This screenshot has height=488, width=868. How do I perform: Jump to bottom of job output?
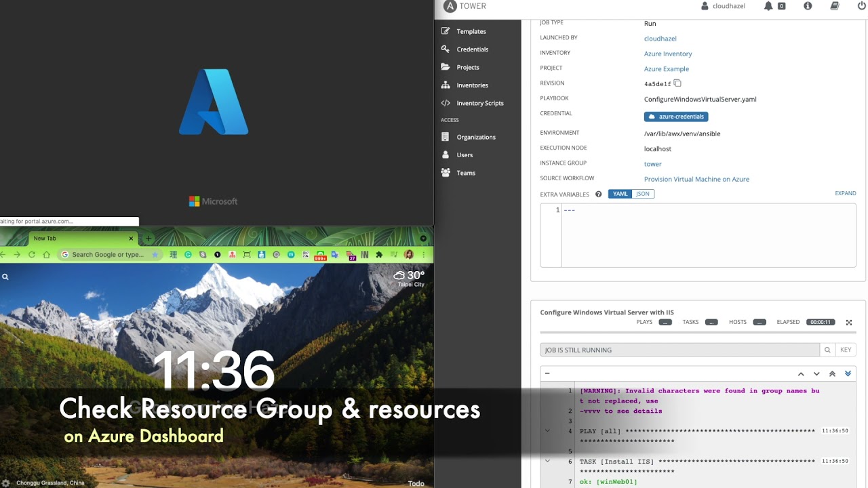(848, 374)
